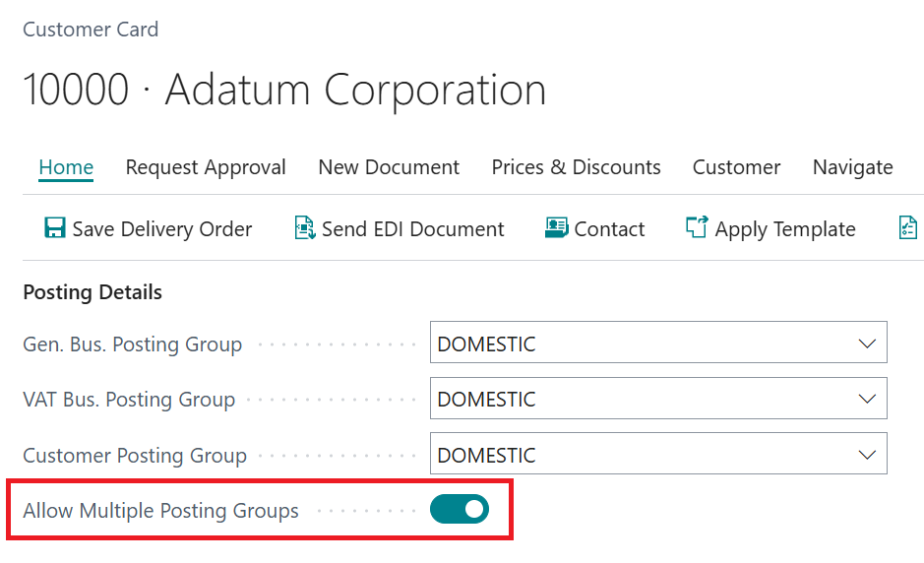Screen dimensions: 924x563
Task: Click the Send EDI Document icon
Action: click(304, 228)
